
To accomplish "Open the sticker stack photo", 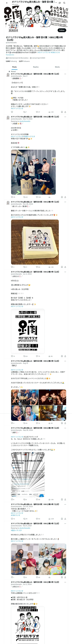I will click(35, 242).
